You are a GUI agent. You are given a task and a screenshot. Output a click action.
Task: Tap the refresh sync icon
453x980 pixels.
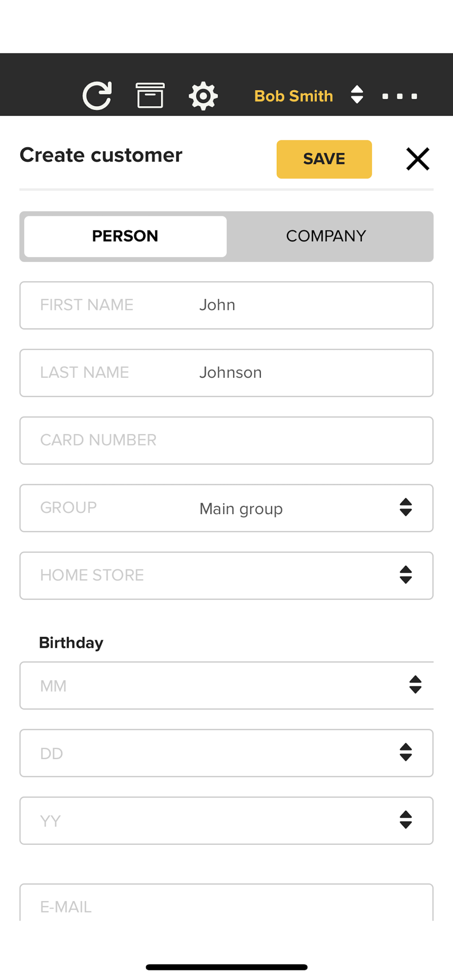pyautogui.click(x=97, y=96)
